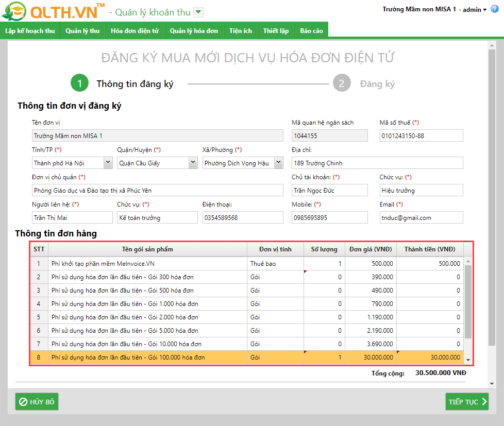Viewport: 504px width, 426px height.
Task: Select the Phí khởi tạo phần mềm MeInvoice.VN row
Action: (247, 263)
